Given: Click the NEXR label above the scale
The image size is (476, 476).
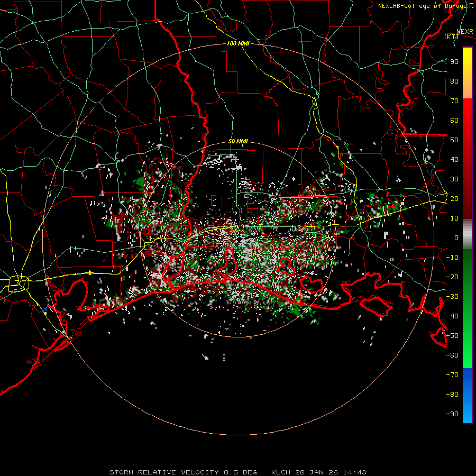Looking at the screenshot, I should tap(464, 32).
